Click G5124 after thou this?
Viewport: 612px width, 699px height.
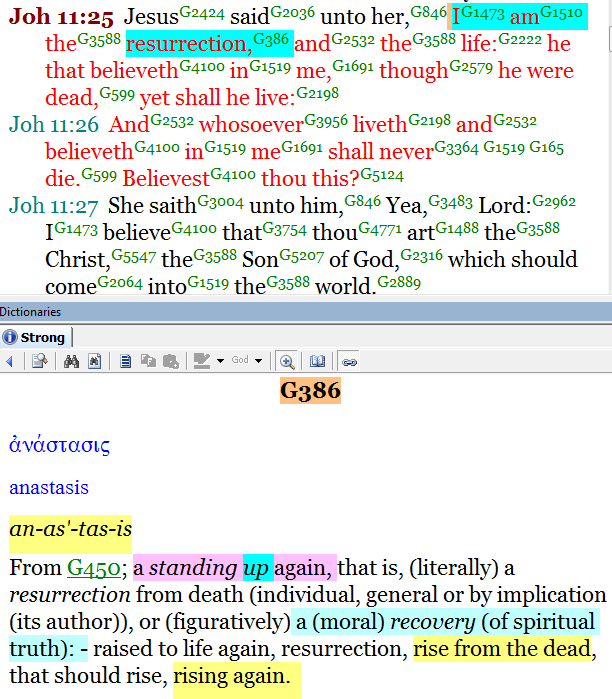click(x=382, y=174)
